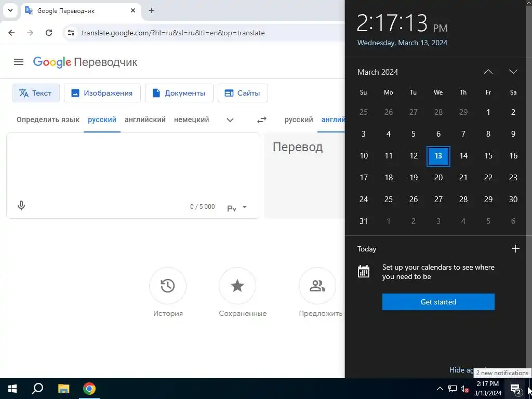532x399 pixels.
Task: Show hidden system tray icons
Action: 440,389
